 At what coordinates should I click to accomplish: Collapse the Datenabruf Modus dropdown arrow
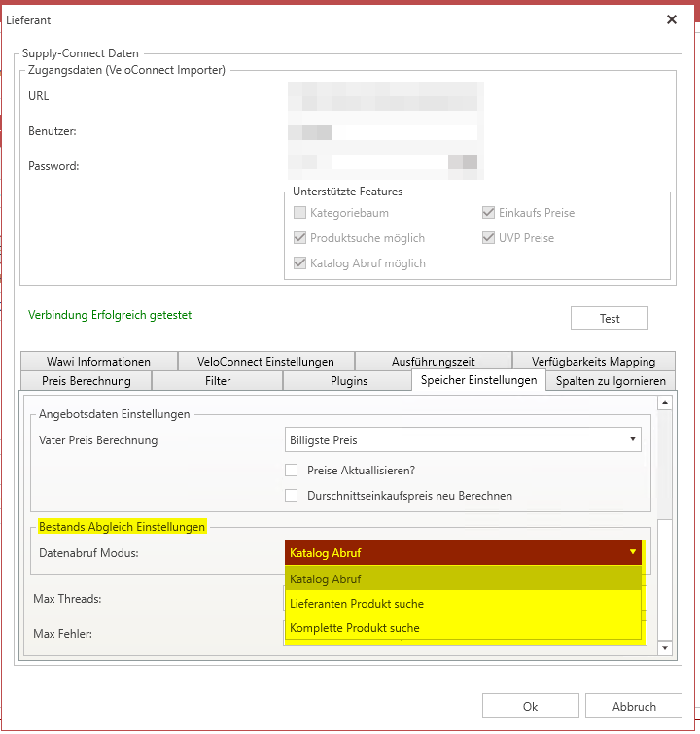(633, 552)
